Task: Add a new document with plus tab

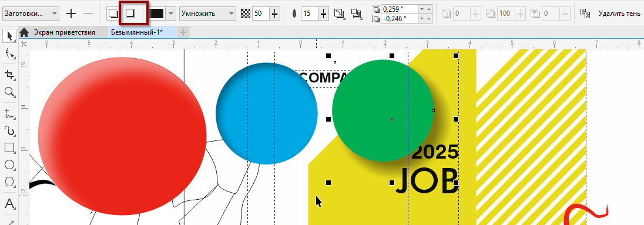Action: click(x=183, y=32)
